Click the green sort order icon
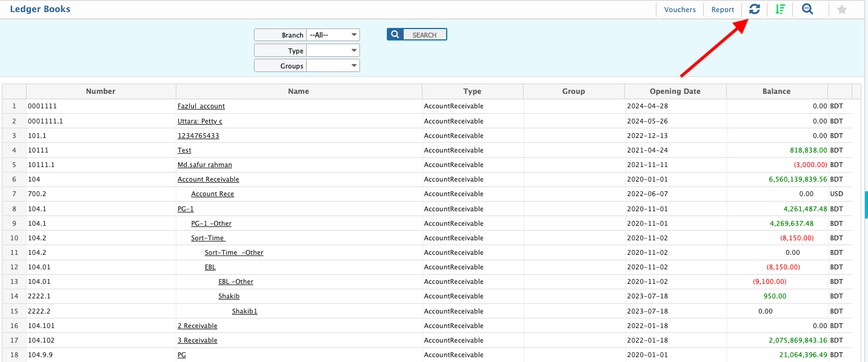 780,9
